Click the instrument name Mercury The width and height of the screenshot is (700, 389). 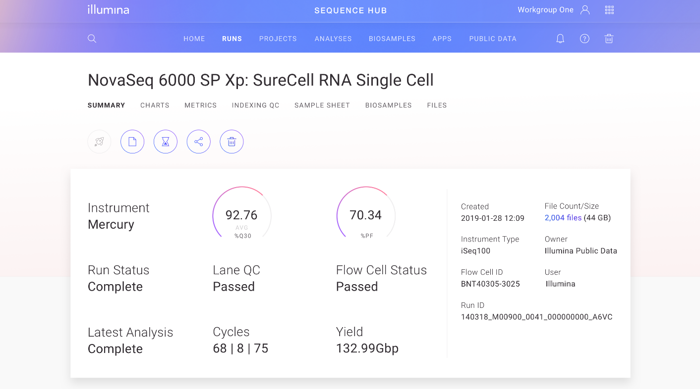111,224
